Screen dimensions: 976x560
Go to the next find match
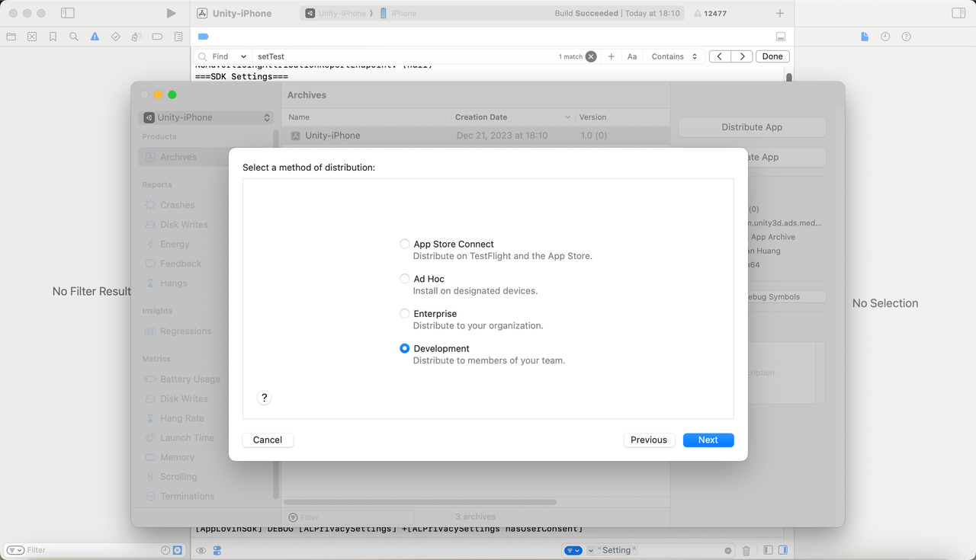coord(742,56)
